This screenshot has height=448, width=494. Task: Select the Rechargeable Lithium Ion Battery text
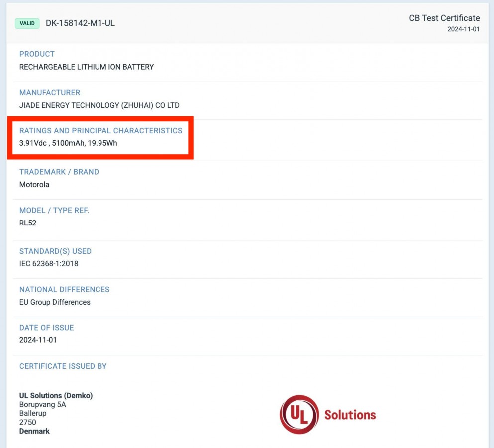coord(87,67)
